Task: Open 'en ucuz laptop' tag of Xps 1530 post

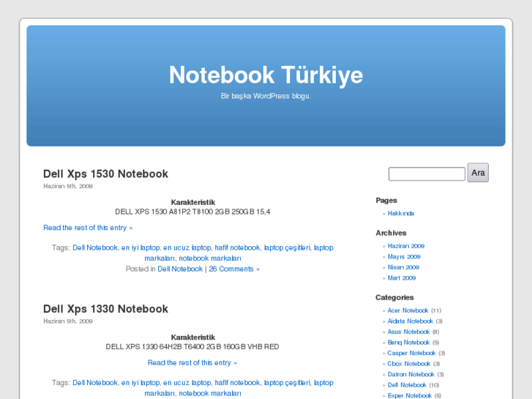Action: click(x=187, y=248)
